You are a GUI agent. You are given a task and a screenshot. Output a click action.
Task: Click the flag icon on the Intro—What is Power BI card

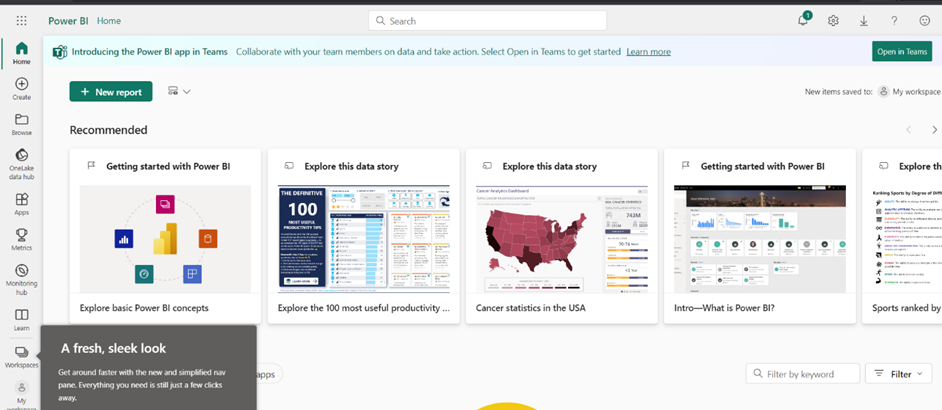click(686, 166)
